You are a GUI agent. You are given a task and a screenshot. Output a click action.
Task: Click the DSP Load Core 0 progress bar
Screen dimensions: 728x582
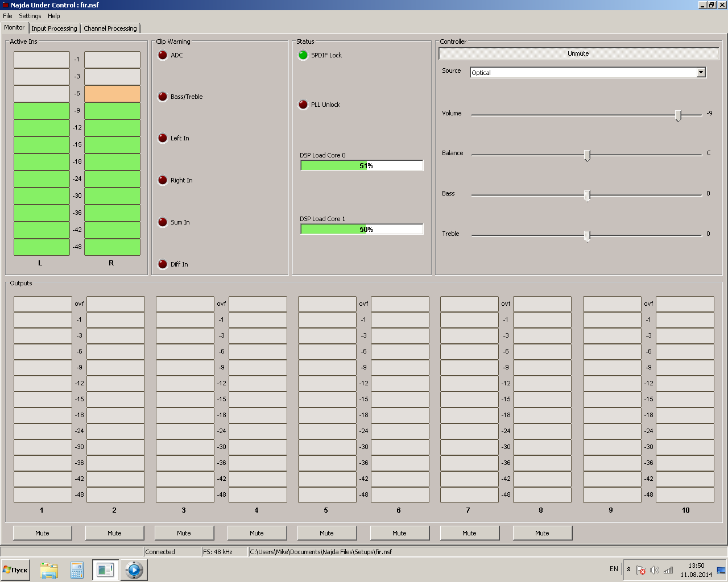click(362, 165)
